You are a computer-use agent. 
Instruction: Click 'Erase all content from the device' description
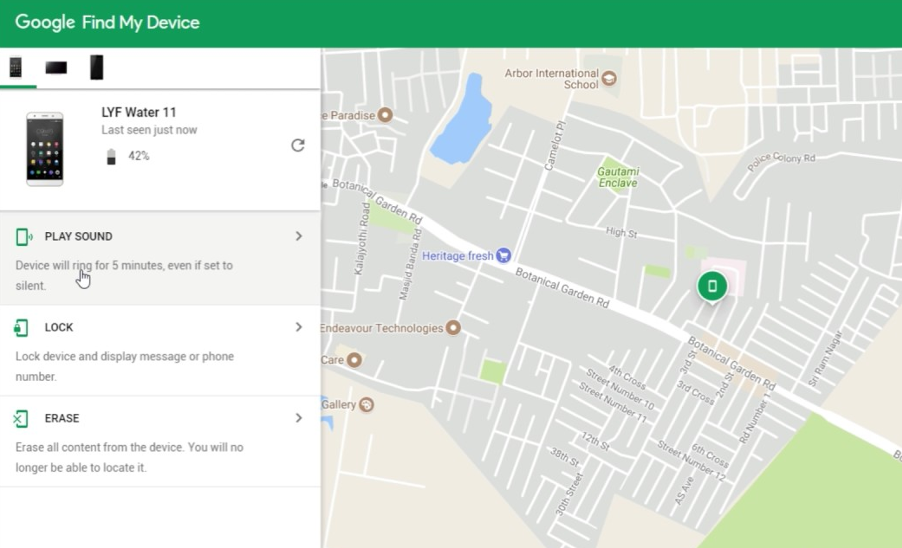point(129,457)
